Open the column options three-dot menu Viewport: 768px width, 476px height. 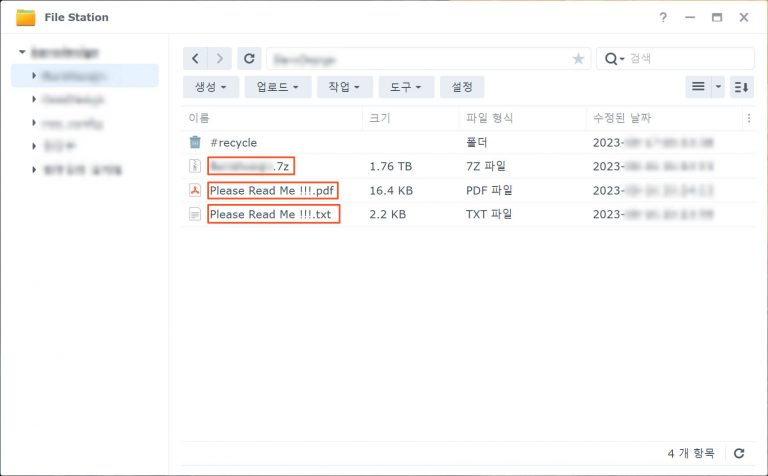[x=749, y=118]
